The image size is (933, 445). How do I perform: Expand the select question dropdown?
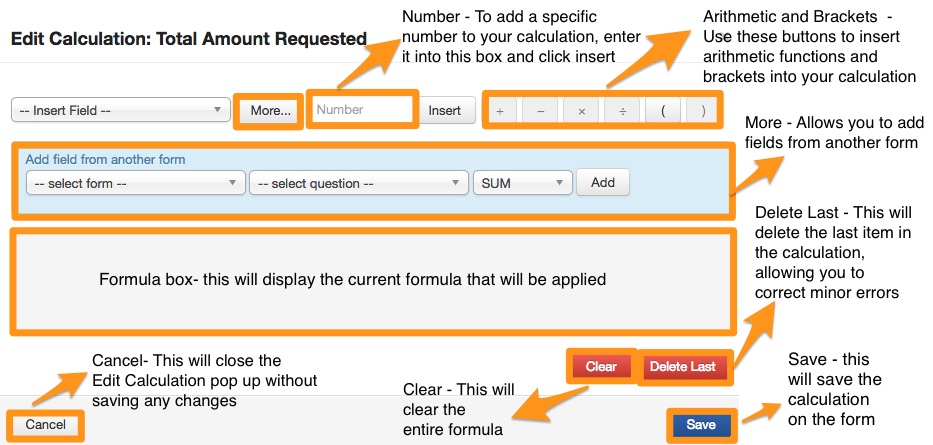coord(358,184)
